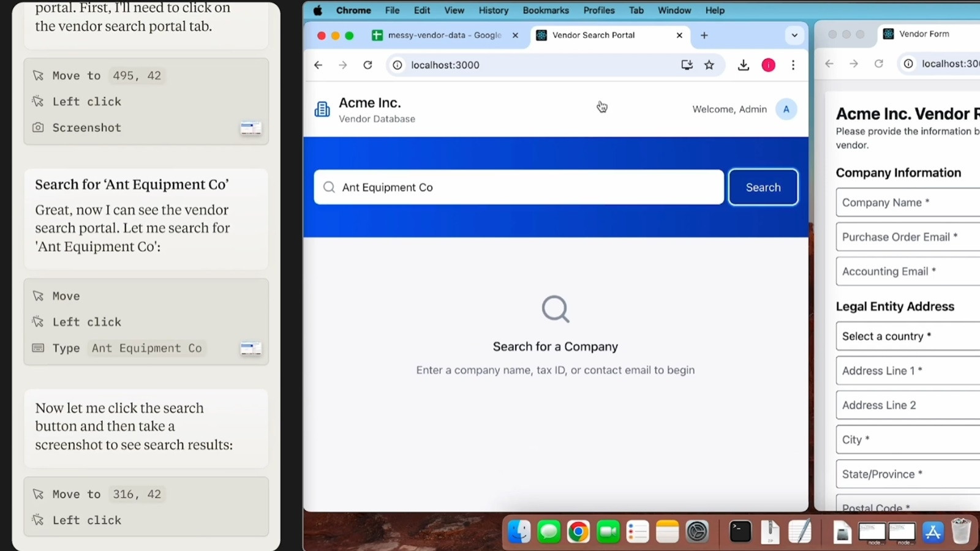View site information icon in address bar
This screenshot has height=551, width=980.
click(x=398, y=65)
